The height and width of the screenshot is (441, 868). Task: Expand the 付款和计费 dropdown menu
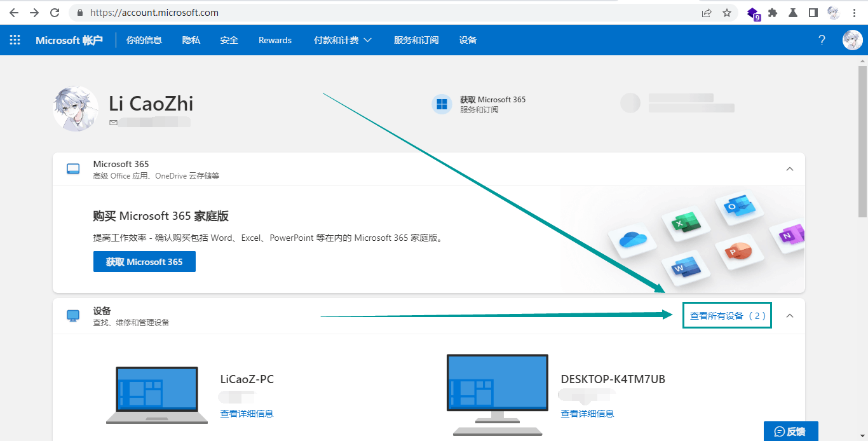coord(342,40)
